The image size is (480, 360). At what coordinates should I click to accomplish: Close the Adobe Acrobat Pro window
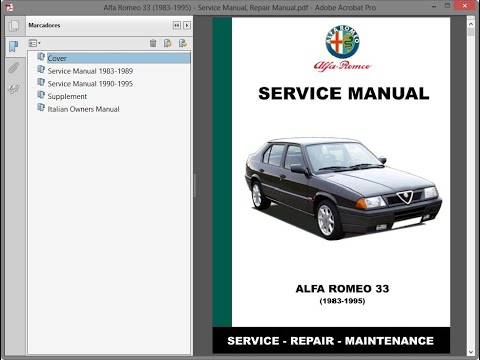(465, 6)
